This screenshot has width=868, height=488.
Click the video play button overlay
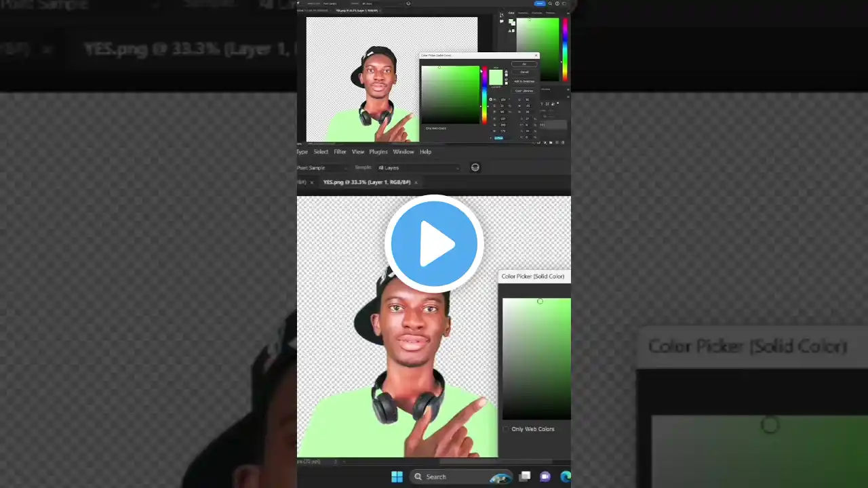(434, 244)
